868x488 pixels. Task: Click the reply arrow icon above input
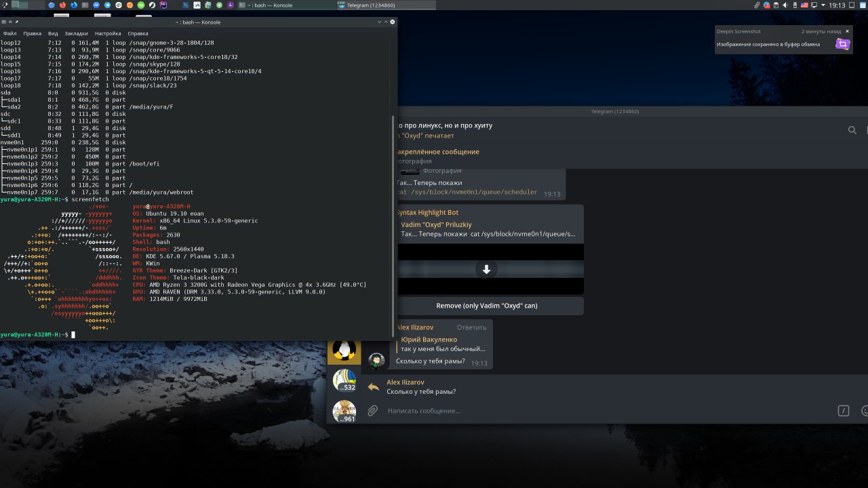point(373,387)
